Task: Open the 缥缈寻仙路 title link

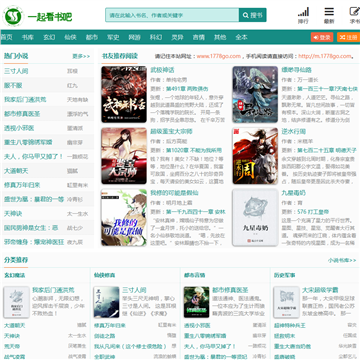Action: 296,70
